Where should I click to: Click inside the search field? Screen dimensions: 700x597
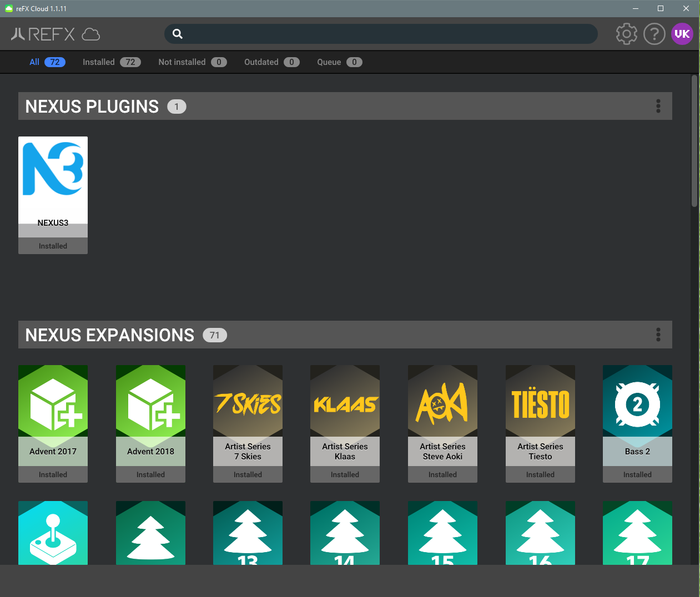(381, 34)
